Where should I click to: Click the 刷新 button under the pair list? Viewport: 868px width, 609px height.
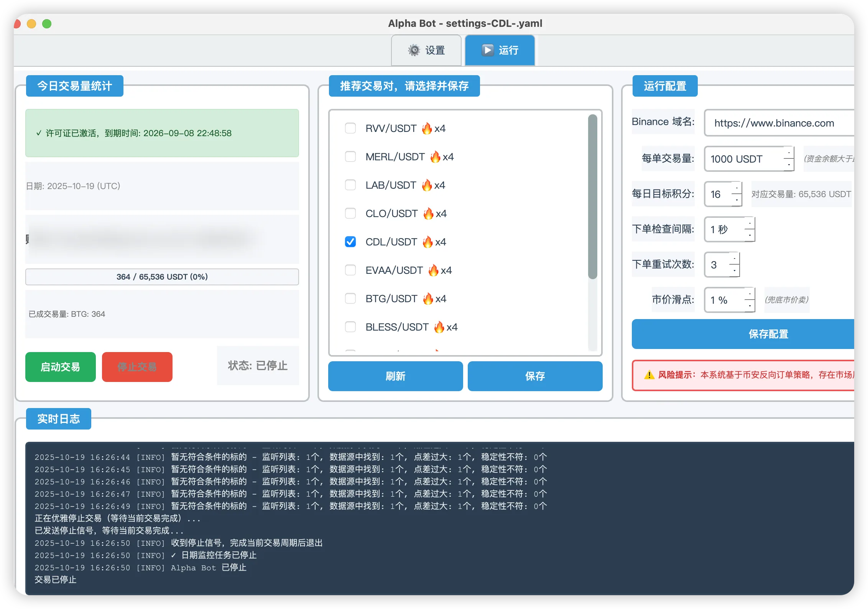click(x=395, y=376)
